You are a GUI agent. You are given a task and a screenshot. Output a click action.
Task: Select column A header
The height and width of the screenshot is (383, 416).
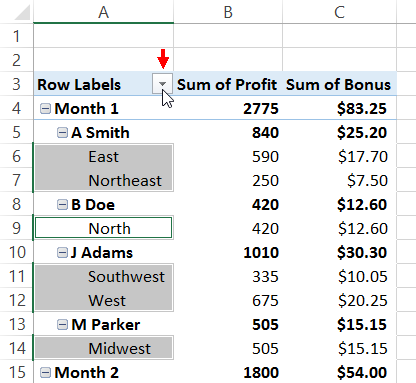tap(103, 12)
